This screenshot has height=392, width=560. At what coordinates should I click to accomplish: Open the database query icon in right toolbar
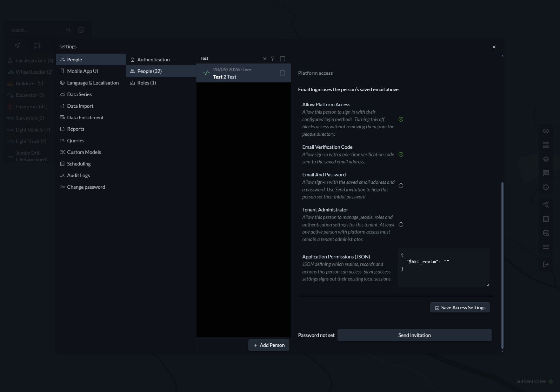(546, 233)
